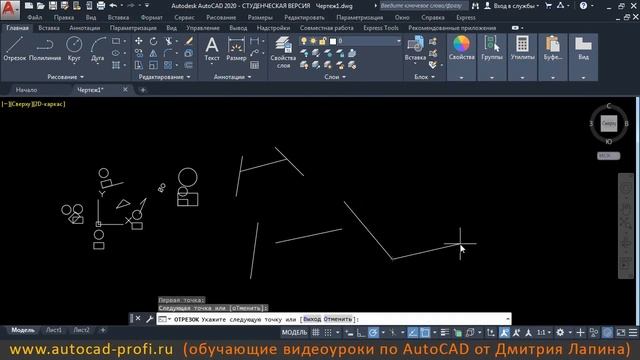Select the Дуга arc tool
This screenshot has height=360, width=640.
[98, 49]
